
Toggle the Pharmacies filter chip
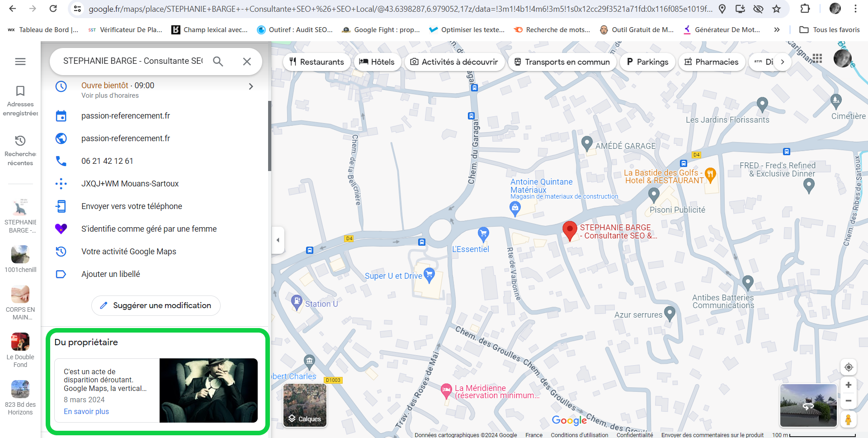coord(711,62)
